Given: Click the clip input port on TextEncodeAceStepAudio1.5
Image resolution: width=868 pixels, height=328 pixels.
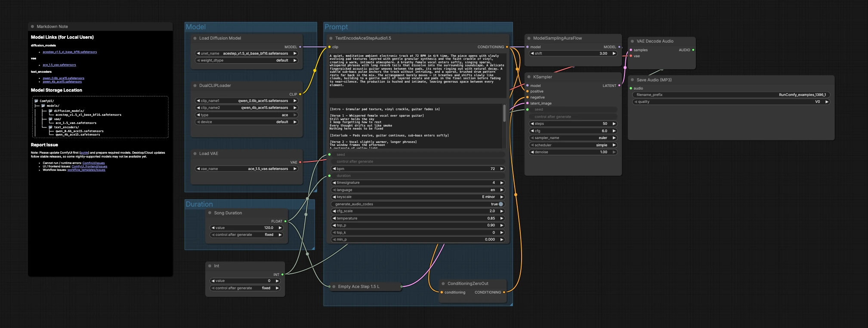Looking at the screenshot, I should [330, 47].
